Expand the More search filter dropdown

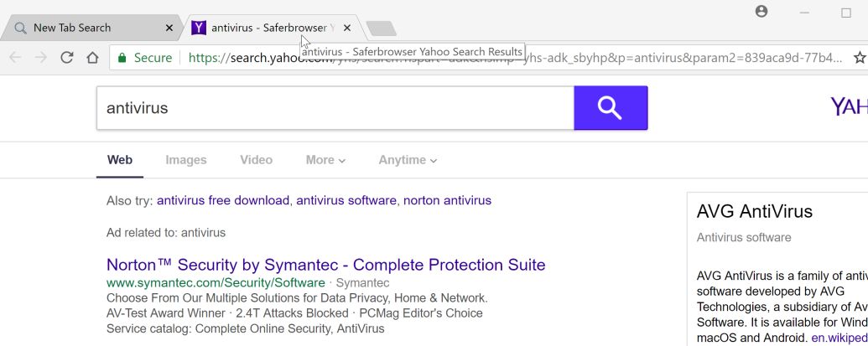tap(325, 160)
